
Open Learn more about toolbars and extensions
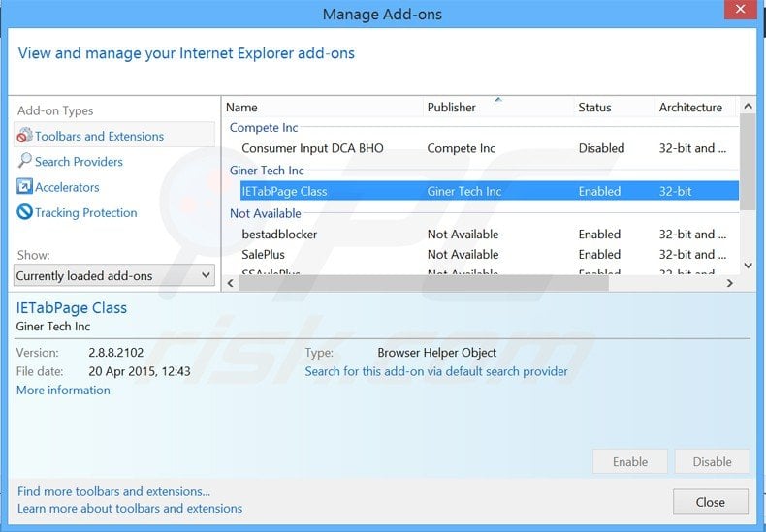click(x=130, y=509)
